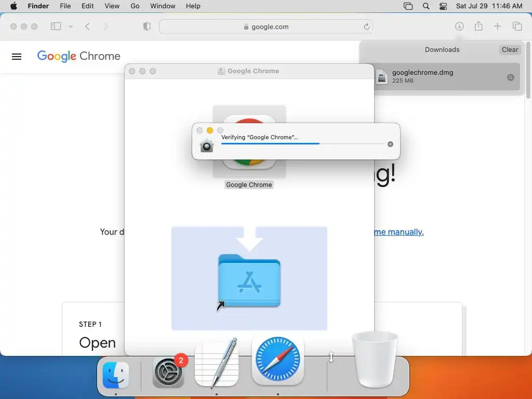
Task: Reload the page in Safari
Action: pos(366,26)
